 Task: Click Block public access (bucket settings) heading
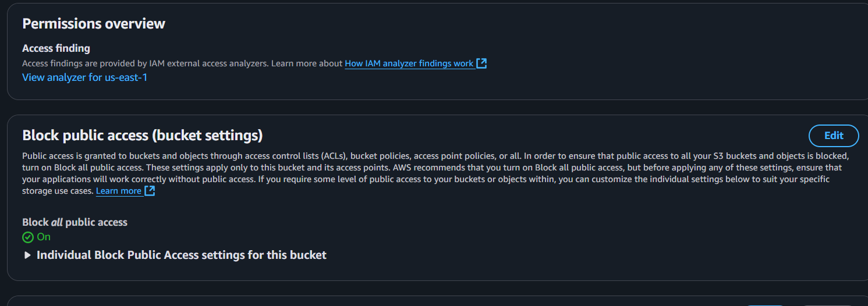coord(143,136)
